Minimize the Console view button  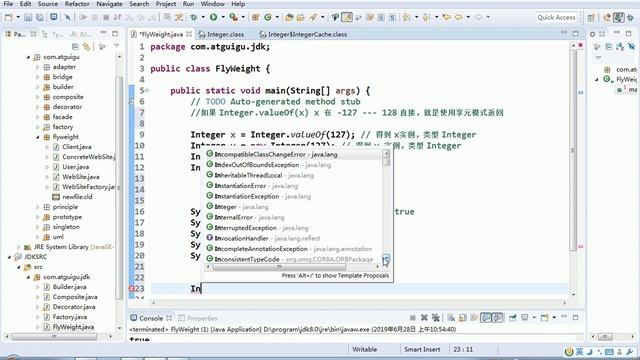pyautogui.click(x=564, y=317)
